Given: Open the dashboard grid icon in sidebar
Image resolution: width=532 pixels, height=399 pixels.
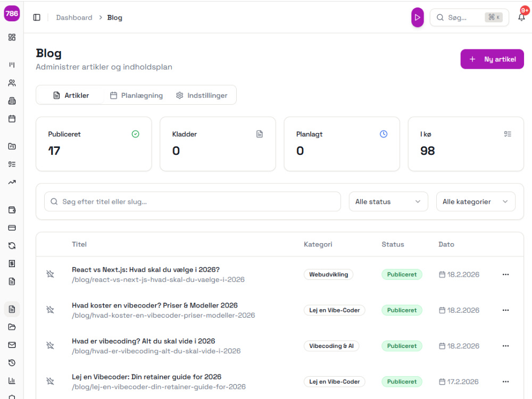Looking at the screenshot, I should click(12, 37).
